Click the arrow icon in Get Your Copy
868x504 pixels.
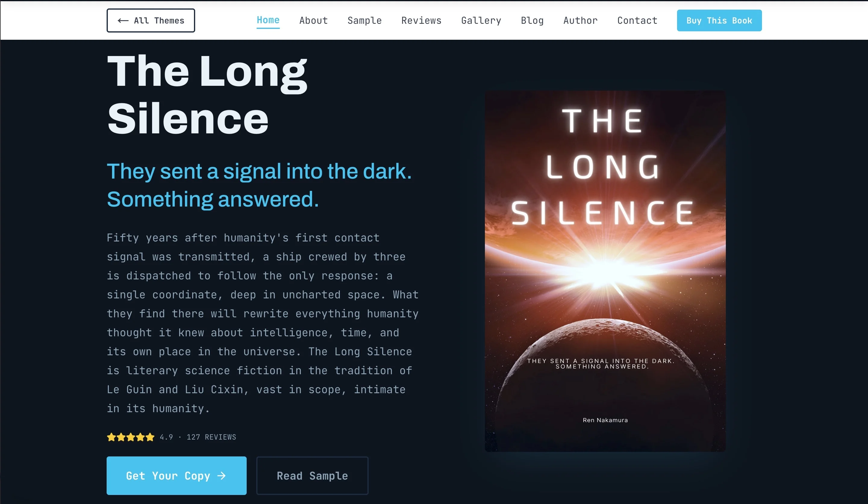pos(221,476)
